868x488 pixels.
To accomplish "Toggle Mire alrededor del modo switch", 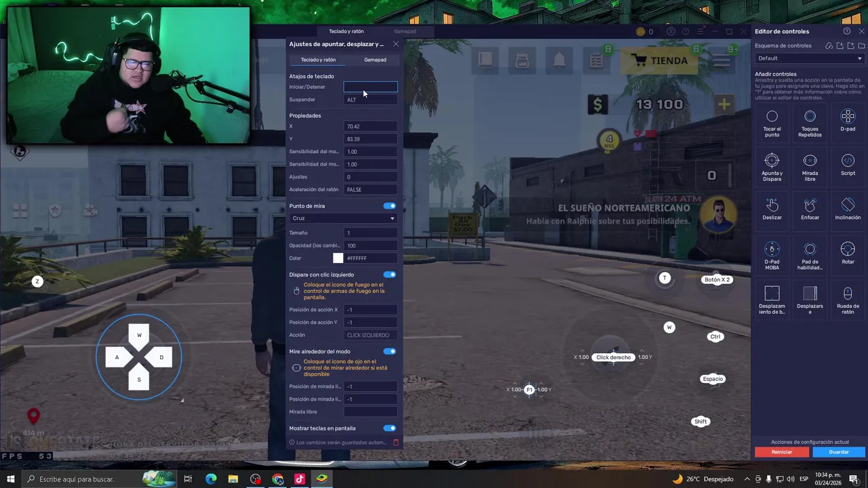I will (x=389, y=351).
